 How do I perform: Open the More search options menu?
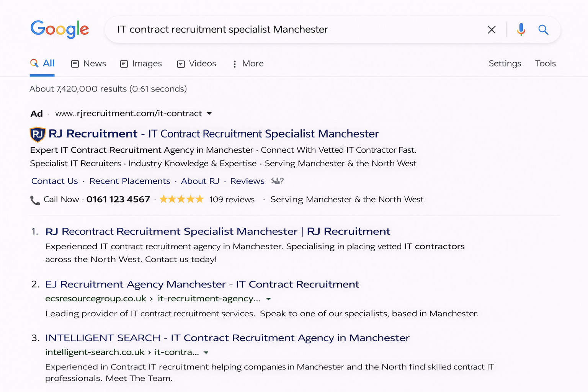(248, 64)
